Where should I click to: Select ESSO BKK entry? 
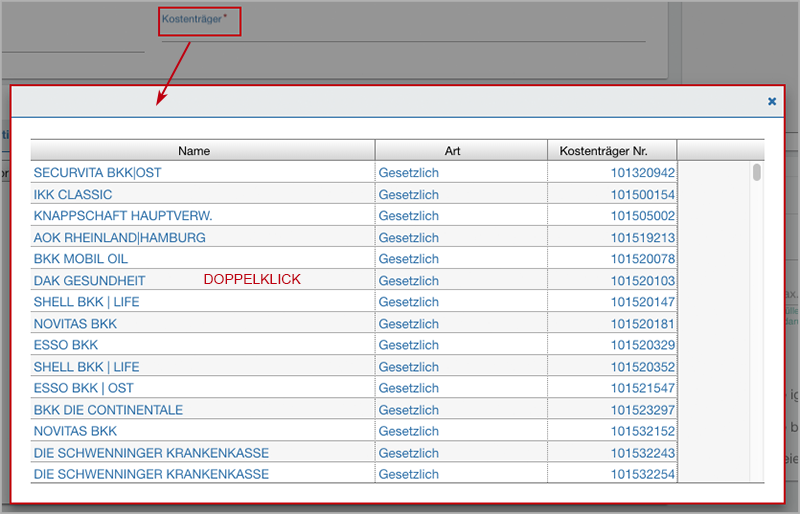[x=66, y=345]
